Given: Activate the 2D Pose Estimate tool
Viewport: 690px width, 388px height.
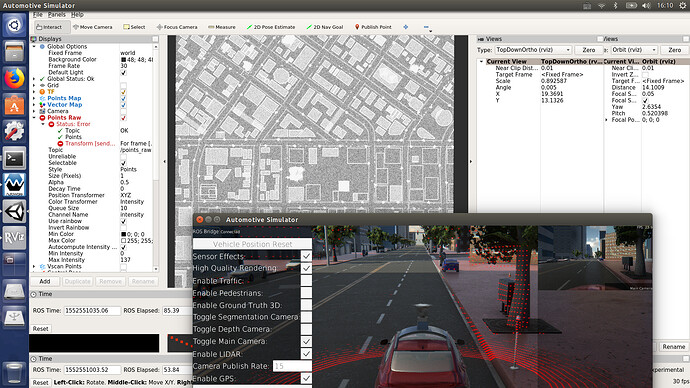Looking at the screenshot, I should [x=271, y=27].
